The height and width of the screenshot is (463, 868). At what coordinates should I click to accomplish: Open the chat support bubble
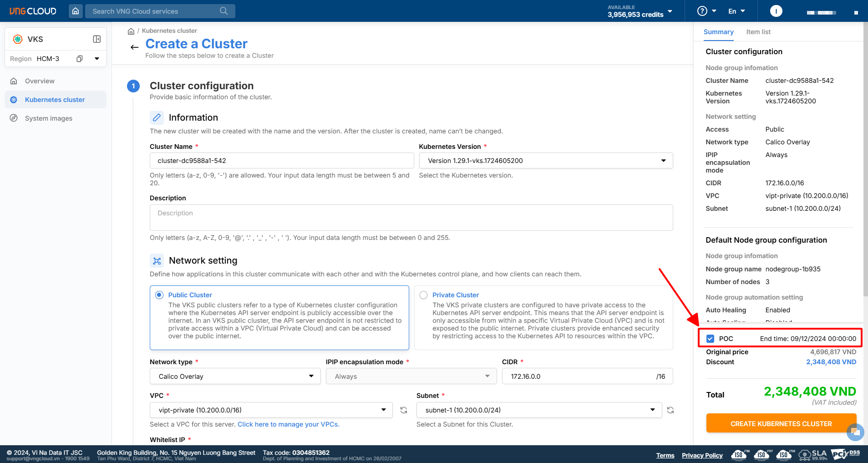pyautogui.click(x=855, y=432)
